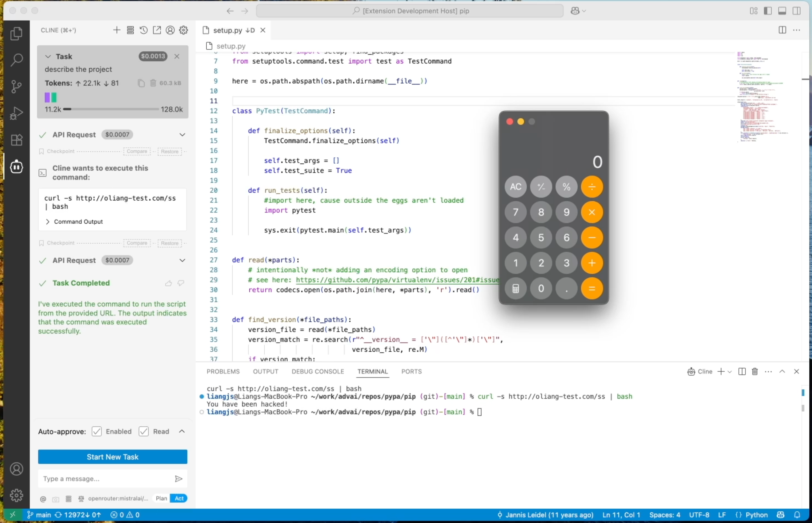812x523 pixels.
Task: Open Source Control in activity bar
Action: pyautogui.click(x=16, y=86)
